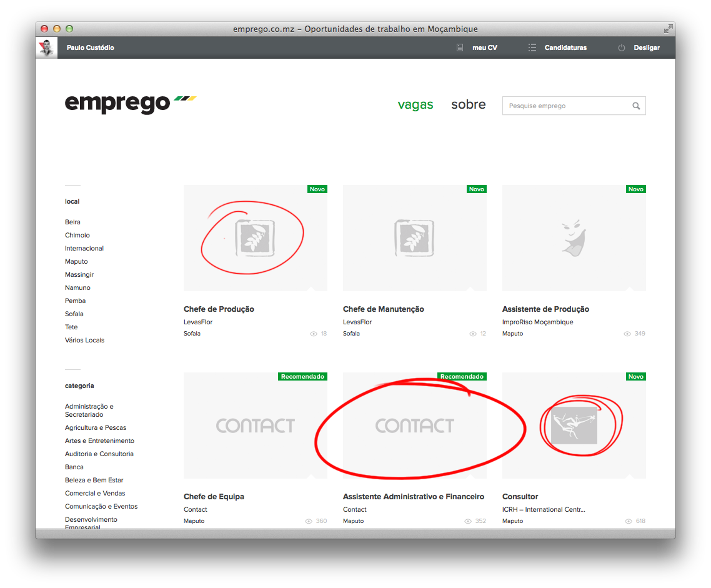The image size is (711, 588).
Task: Open Paulo Custódio's profile avatar
Action: [47, 47]
